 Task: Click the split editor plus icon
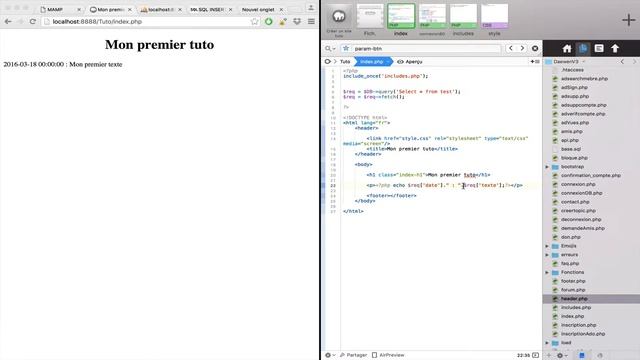click(535, 62)
